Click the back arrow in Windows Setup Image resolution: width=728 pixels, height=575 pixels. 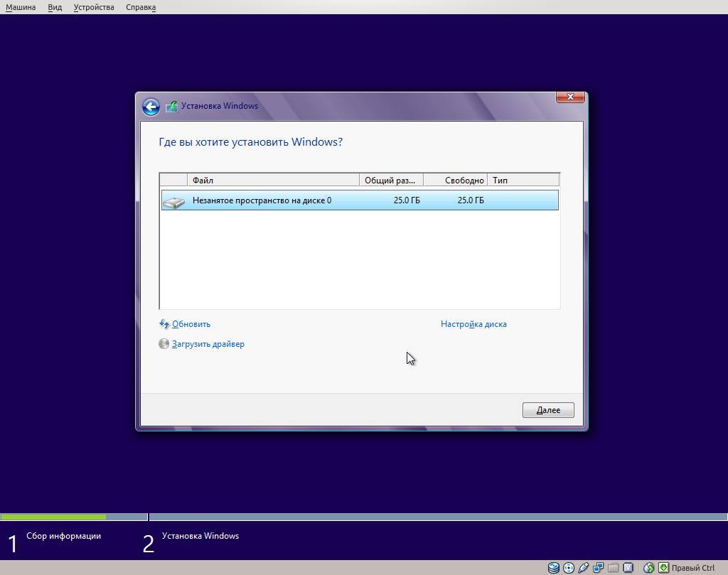pos(151,107)
